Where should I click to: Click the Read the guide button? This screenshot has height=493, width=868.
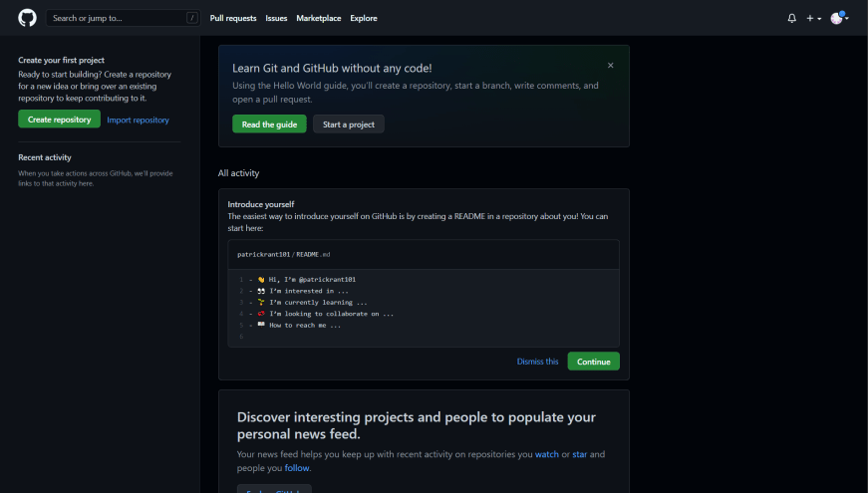click(x=270, y=124)
